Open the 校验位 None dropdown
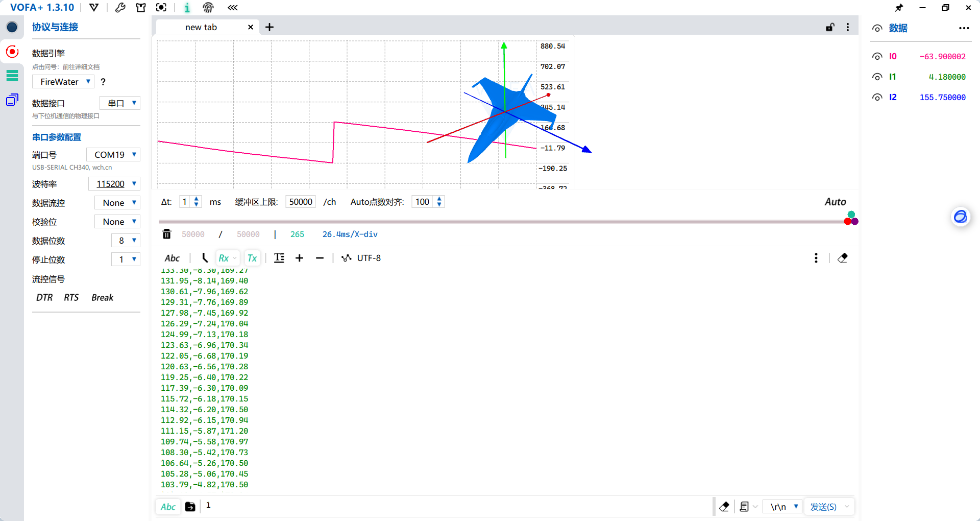 117,222
